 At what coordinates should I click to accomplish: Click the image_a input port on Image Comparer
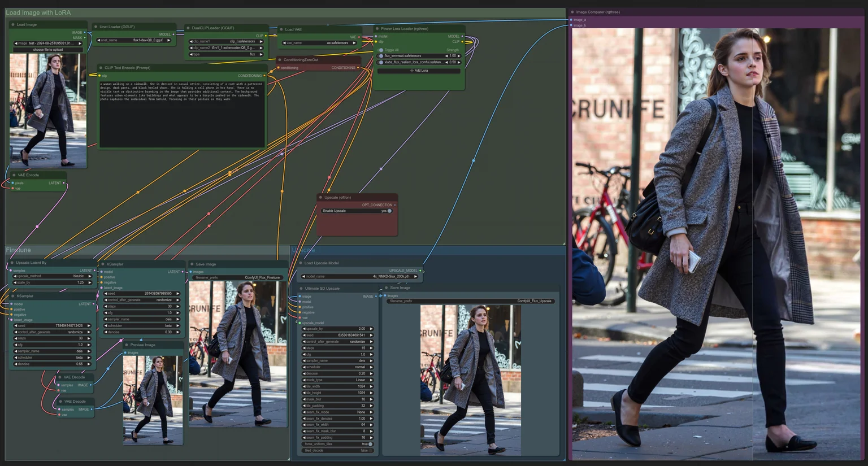point(571,20)
